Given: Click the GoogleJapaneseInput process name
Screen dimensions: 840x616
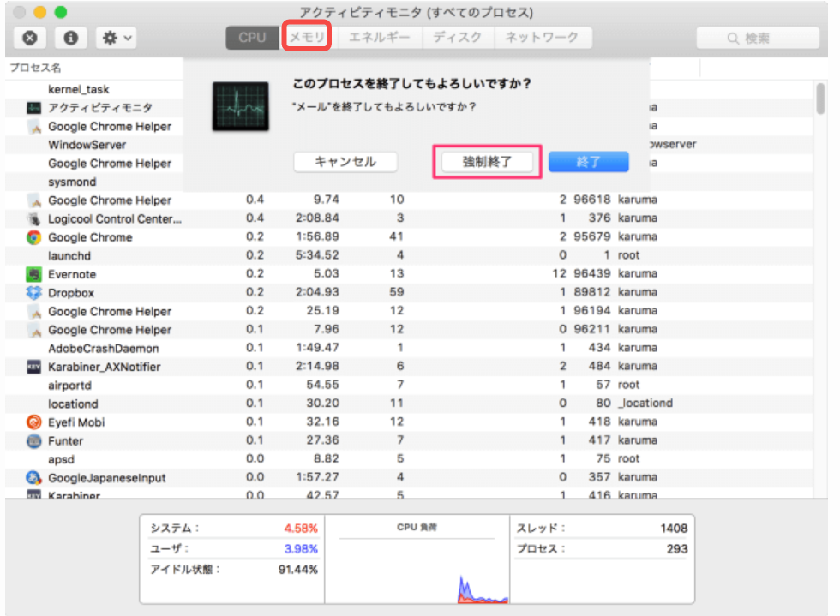Looking at the screenshot, I should (107, 478).
